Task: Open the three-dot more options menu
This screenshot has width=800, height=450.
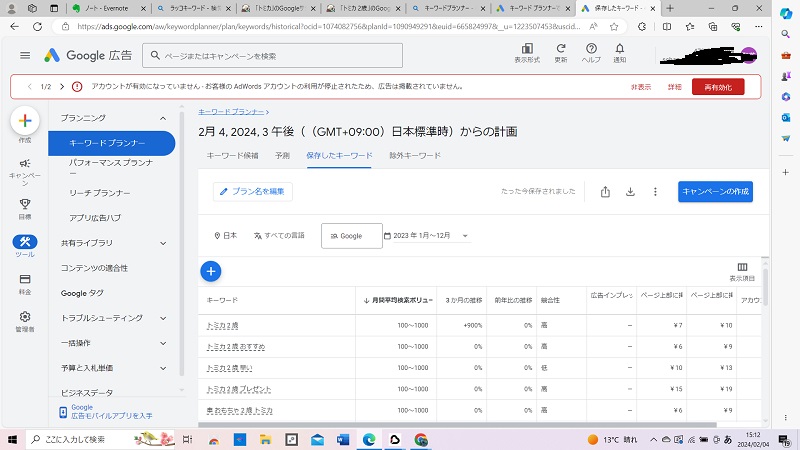Action: 655,192
